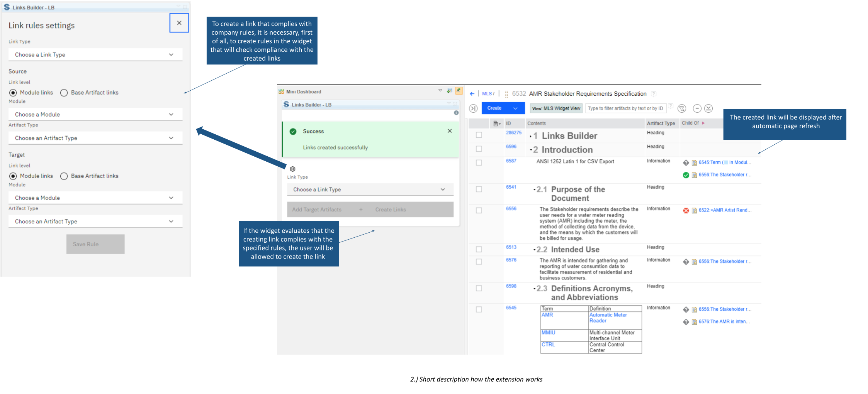Click the widget info icon
868x394 pixels.
456,113
